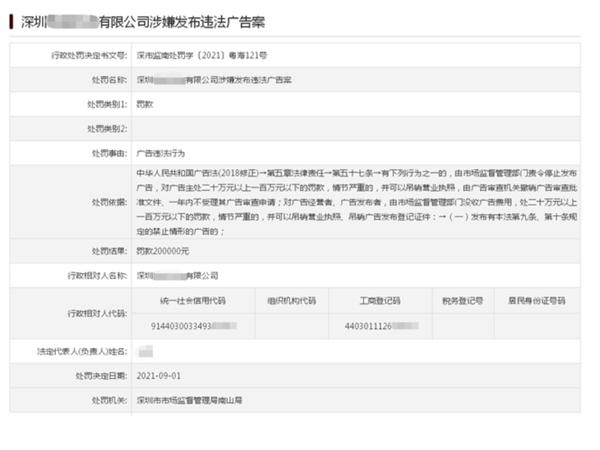Click the 深圳市市场监督管理局南山局 authority name
The height and width of the screenshot is (450, 600).
pyautogui.click(x=189, y=401)
